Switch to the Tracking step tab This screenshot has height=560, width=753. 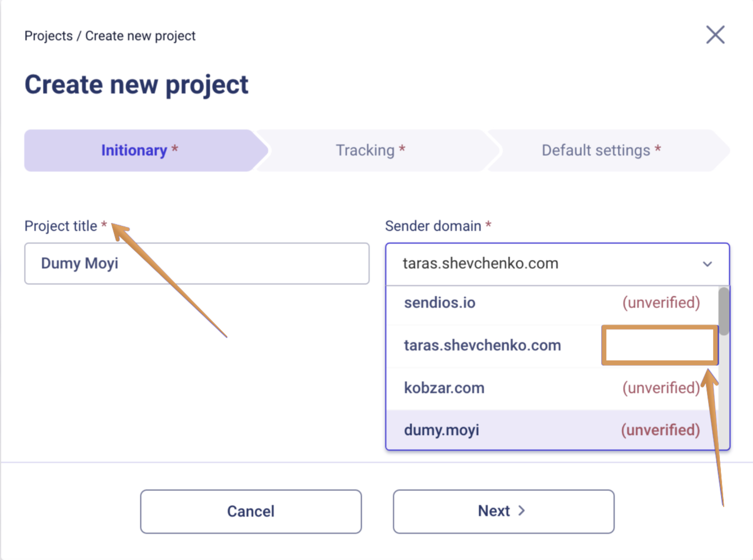tap(370, 150)
